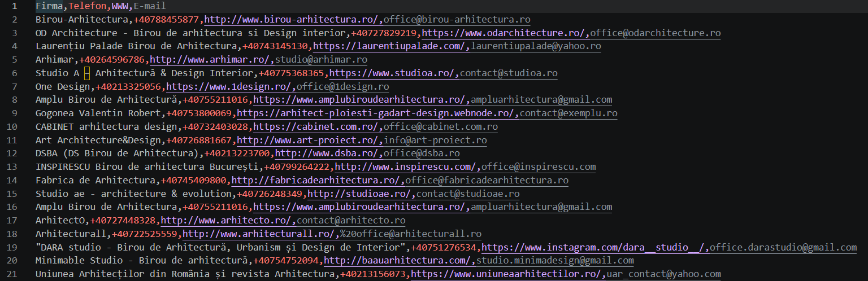Click the email office@dsba.ro
This screenshot has width=868, height=281.
pos(422,153)
